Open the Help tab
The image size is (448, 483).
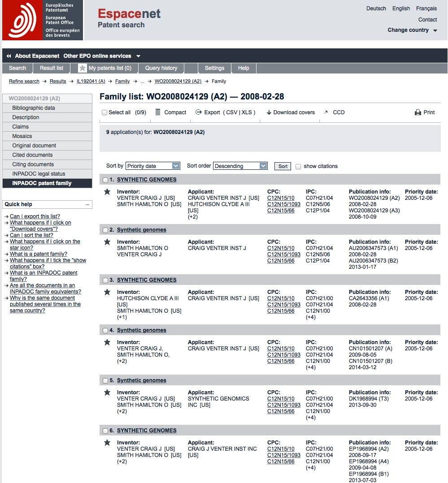pos(244,68)
